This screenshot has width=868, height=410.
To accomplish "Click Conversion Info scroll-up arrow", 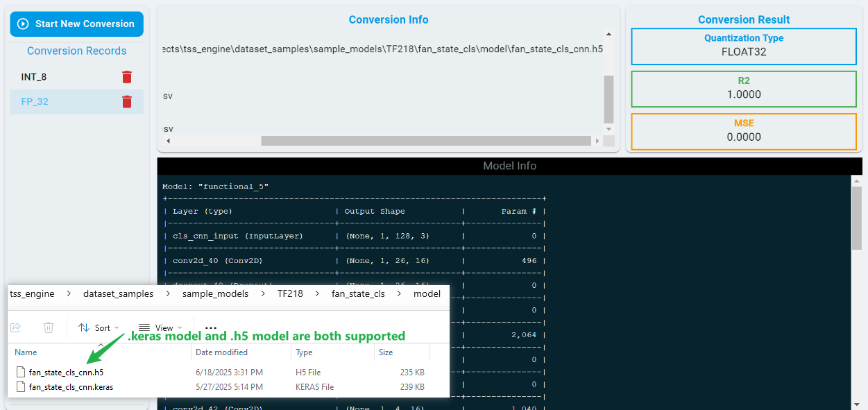I will (x=609, y=34).
